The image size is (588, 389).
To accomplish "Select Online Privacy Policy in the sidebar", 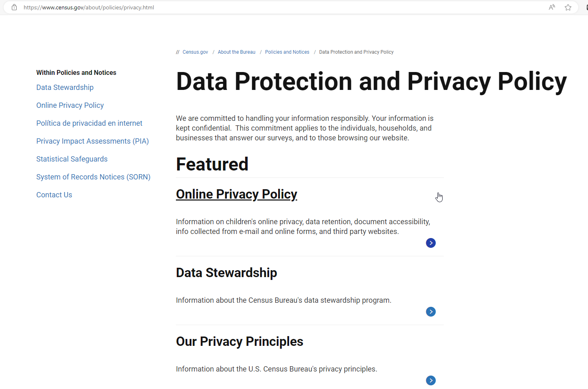I will click(70, 105).
